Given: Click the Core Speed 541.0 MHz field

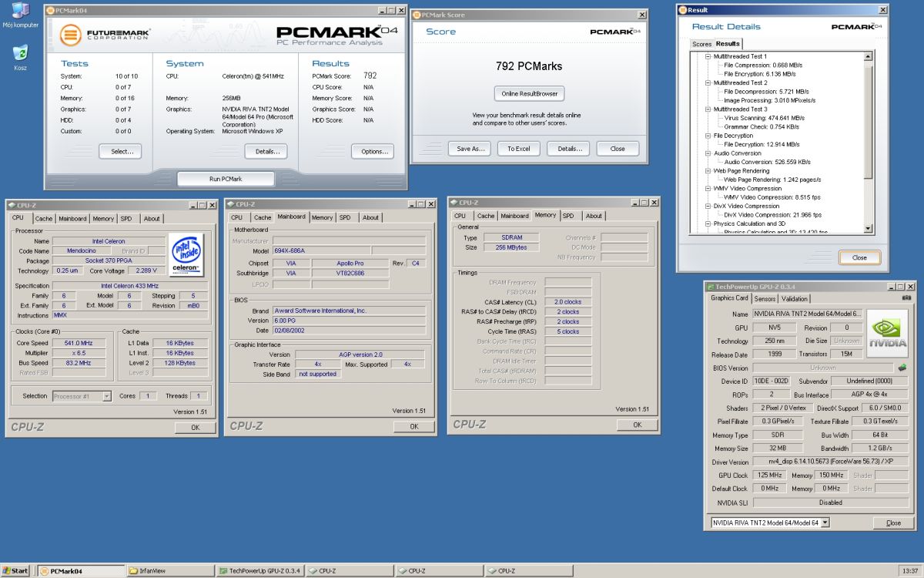Looking at the screenshot, I should pyautogui.click(x=80, y=343).
